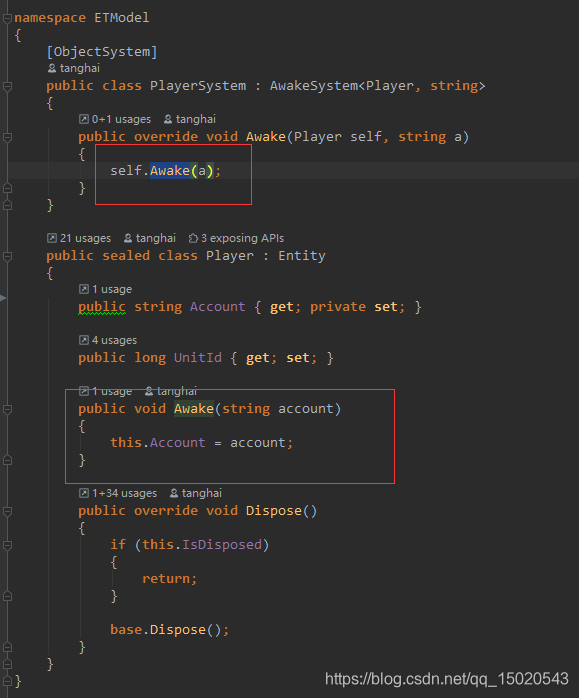Screen dimensions: 579x698
Task: Click the fold end marker closing Dispose method
Action: 7,647
